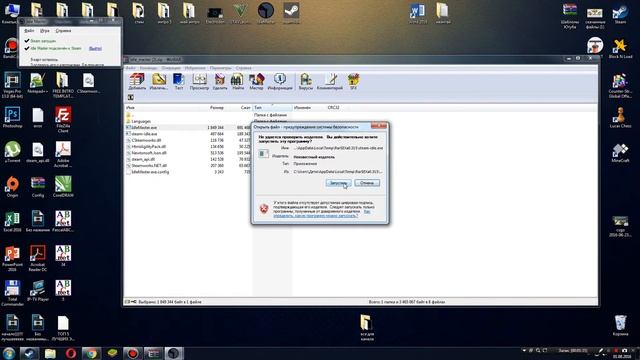Open WinRAR Команды menu
Viewport: 640px width, 360px height.
coord(148,68)
